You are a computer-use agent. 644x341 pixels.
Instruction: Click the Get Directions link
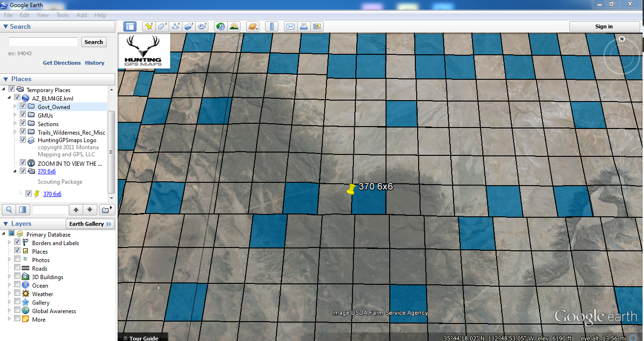[62, 63]
